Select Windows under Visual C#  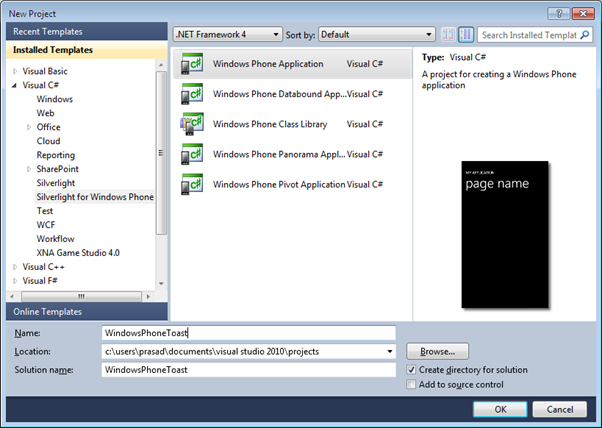click(55, 99)
